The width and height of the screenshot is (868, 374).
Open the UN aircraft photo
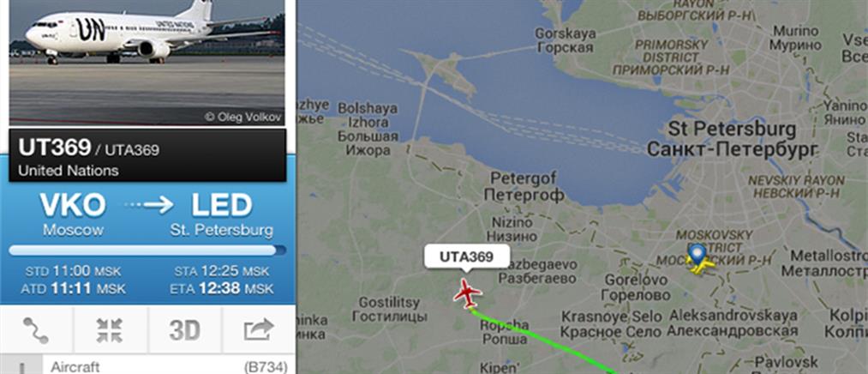click(147, 63)
